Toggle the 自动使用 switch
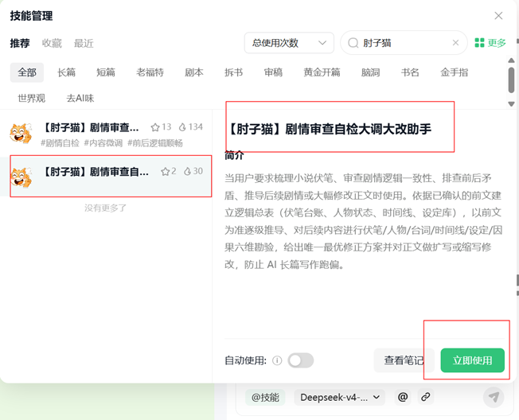 click(x=301, y=360)
